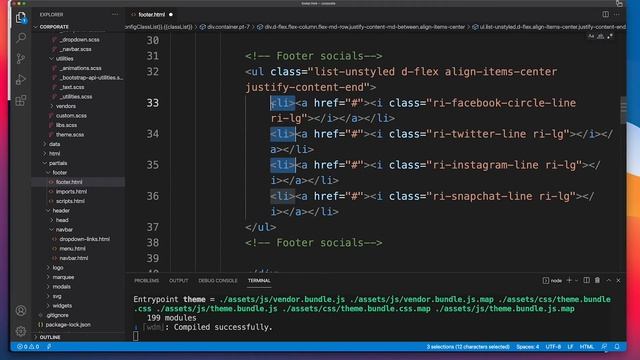
Task: Toggle Match Case in find widget
Action: (591, 36)
